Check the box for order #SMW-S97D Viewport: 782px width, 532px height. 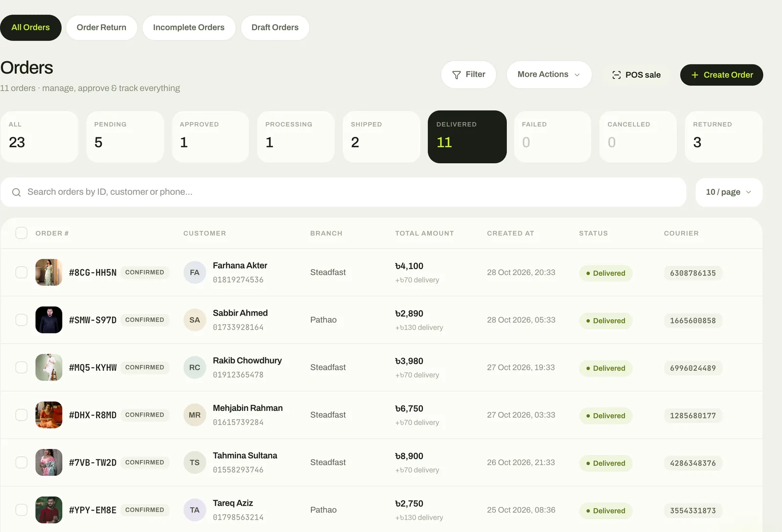point(22,320)
